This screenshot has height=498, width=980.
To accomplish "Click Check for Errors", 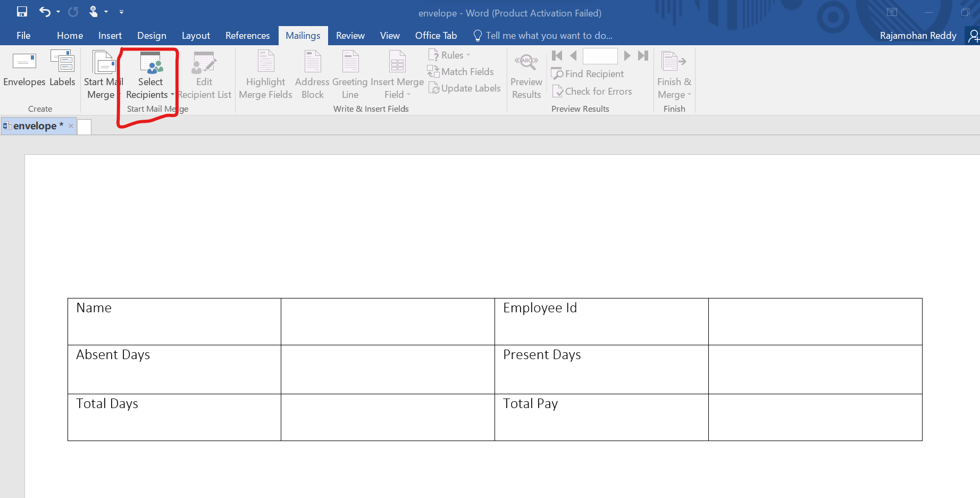I will point(592,92).
